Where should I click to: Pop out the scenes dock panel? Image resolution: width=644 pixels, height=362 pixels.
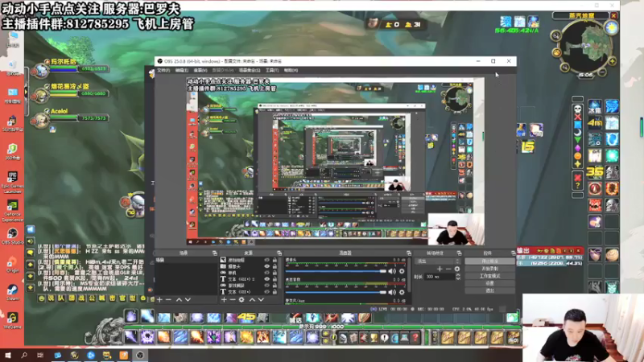click(214, 253)
